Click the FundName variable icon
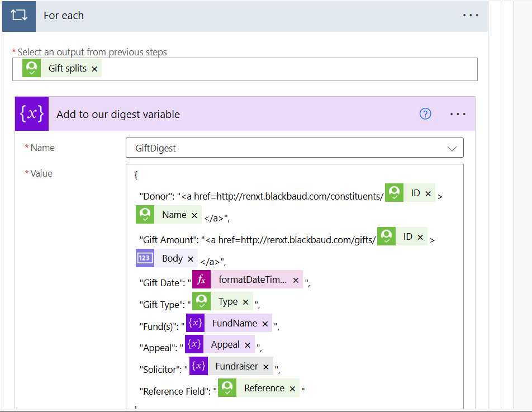 tap(195, 323)
